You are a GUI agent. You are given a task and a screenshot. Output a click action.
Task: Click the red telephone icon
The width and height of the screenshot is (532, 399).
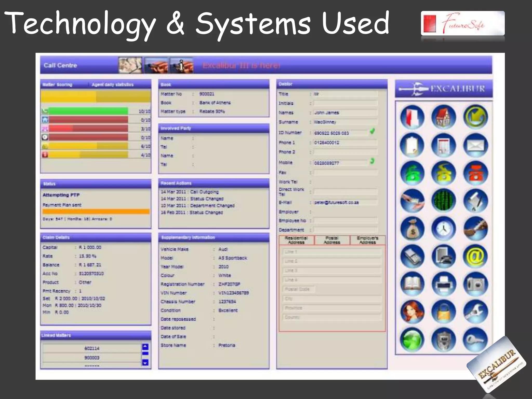(x=475, y=173)
